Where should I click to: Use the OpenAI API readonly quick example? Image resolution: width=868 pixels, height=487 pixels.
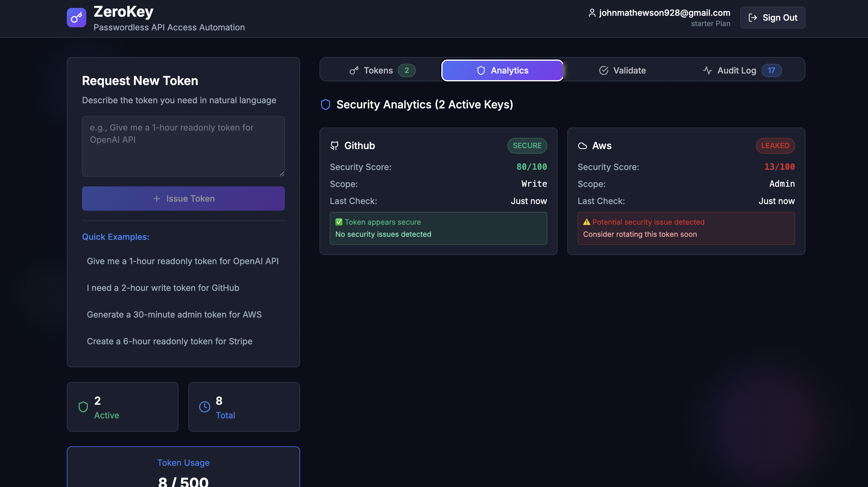183,261
